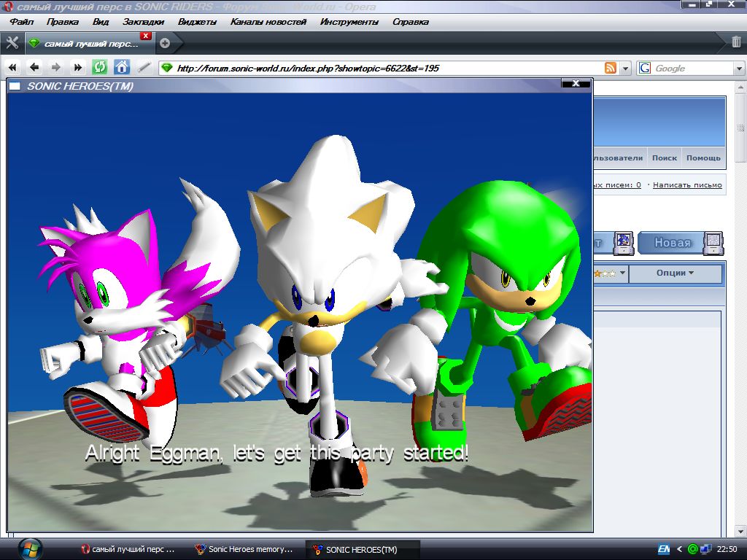Click the wand edit icon in toolbar
The width and height of the screenshot is (747, 560).
pos(144,68)
